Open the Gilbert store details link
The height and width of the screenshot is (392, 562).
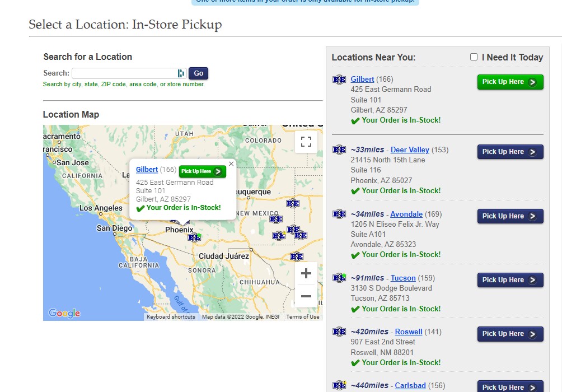point(362,79)
